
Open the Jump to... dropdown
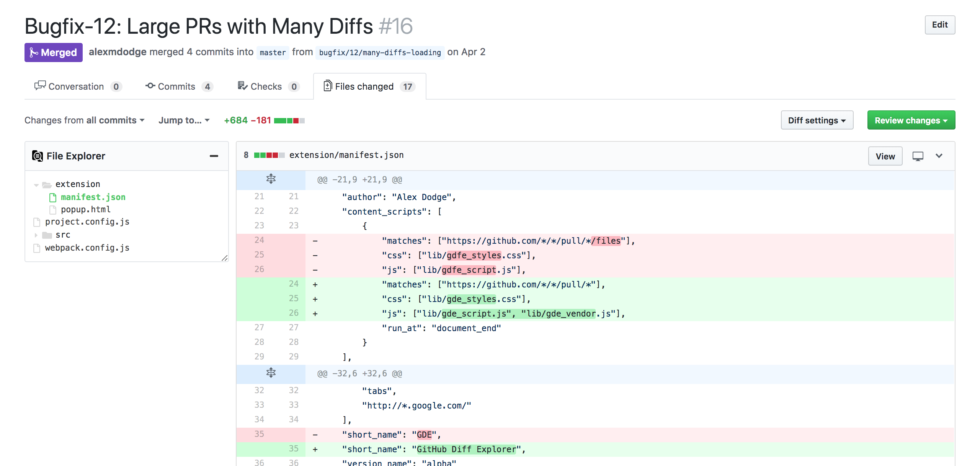(x=184, y=120)
